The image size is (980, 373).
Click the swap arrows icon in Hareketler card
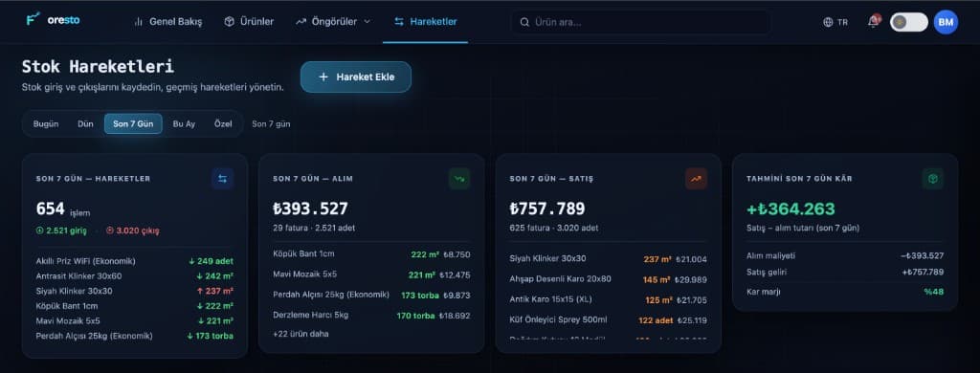point(222,179)
